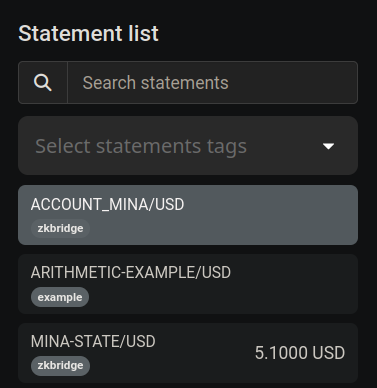Select the ACCOUNT_MINA/USD statement card
377x388 pixels.
tap(188, 215)
